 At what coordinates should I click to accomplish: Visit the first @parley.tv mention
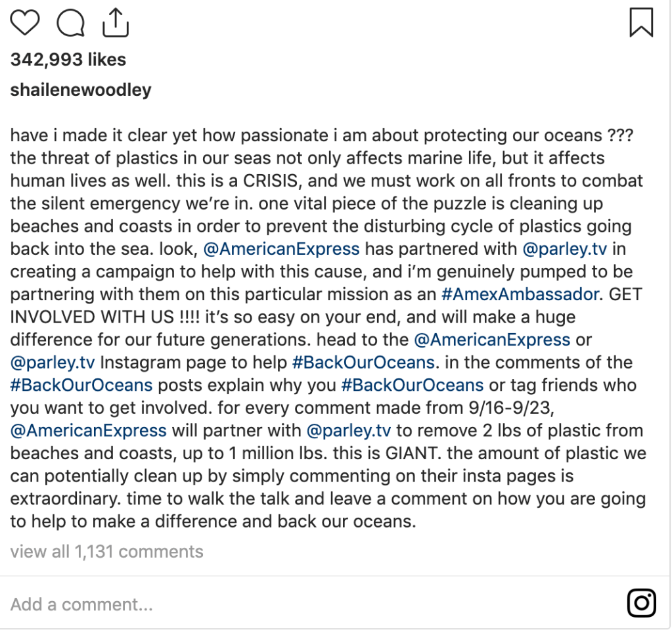pyautogui.click(x=565, y=249)
